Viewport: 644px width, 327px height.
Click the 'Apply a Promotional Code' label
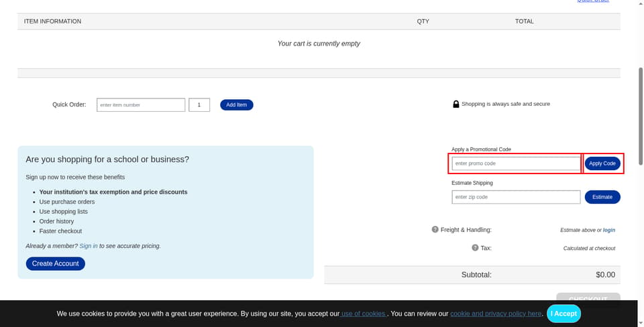tap(481, 149)
